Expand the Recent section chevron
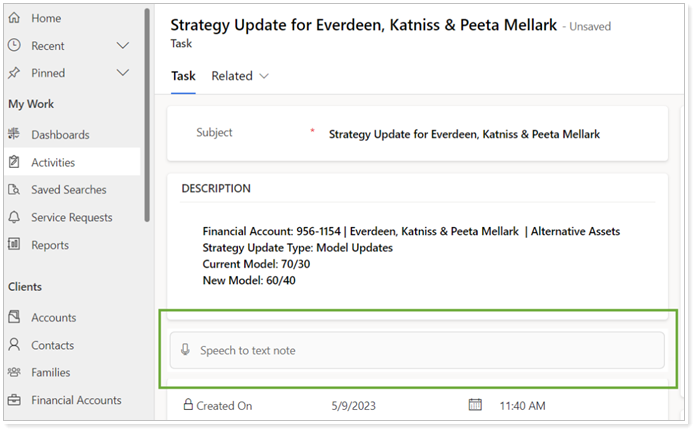Viewport: 697px width, 433px height. (123, 45)
